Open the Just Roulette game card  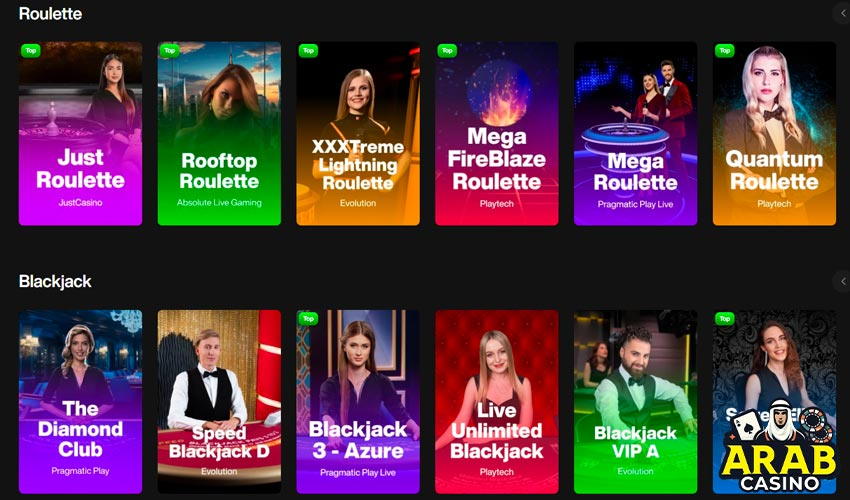click(80, 133)
